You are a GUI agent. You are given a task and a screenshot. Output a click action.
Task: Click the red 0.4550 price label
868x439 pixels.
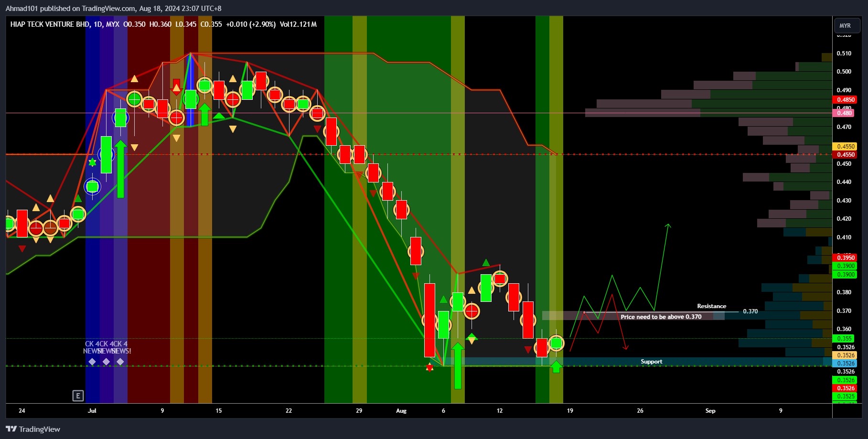[845, 155]
